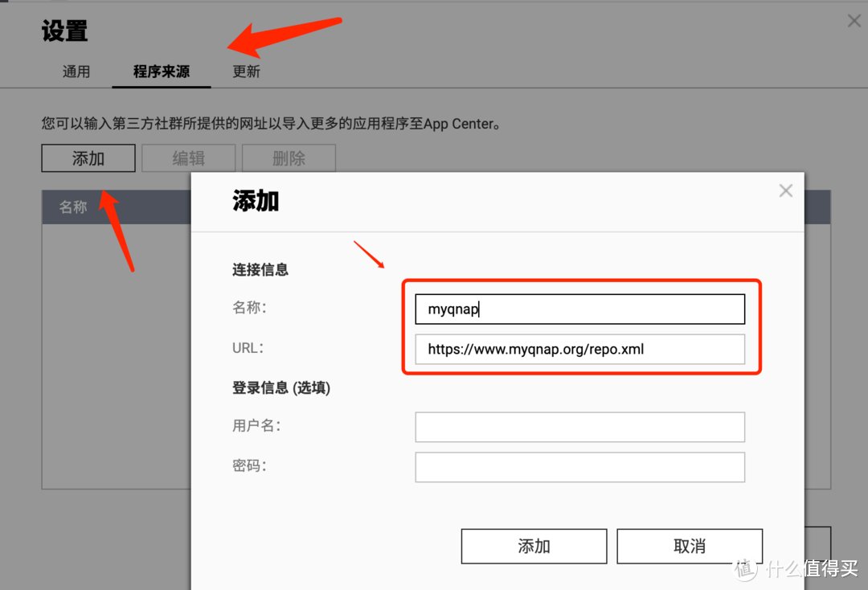Close the 添加 dialog with its X icon
Screen dimensions: 868x590
785,191
